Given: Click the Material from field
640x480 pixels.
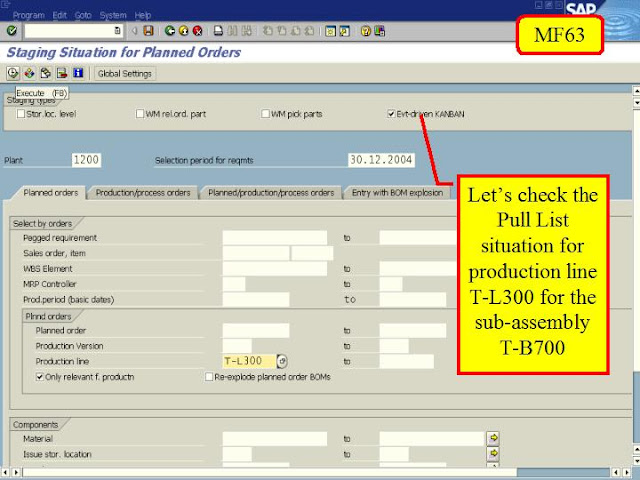Looking at the screenshot, I should [x=275, y=438].
